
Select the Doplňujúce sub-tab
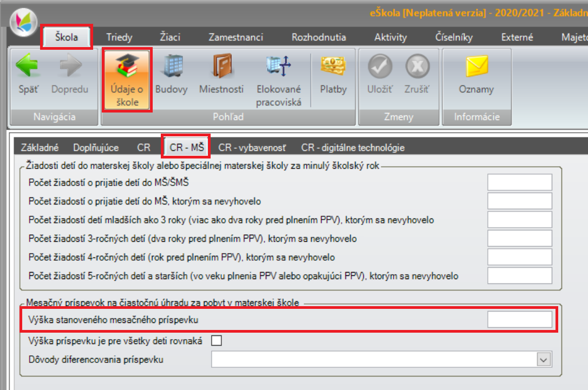tap(96, 148)
